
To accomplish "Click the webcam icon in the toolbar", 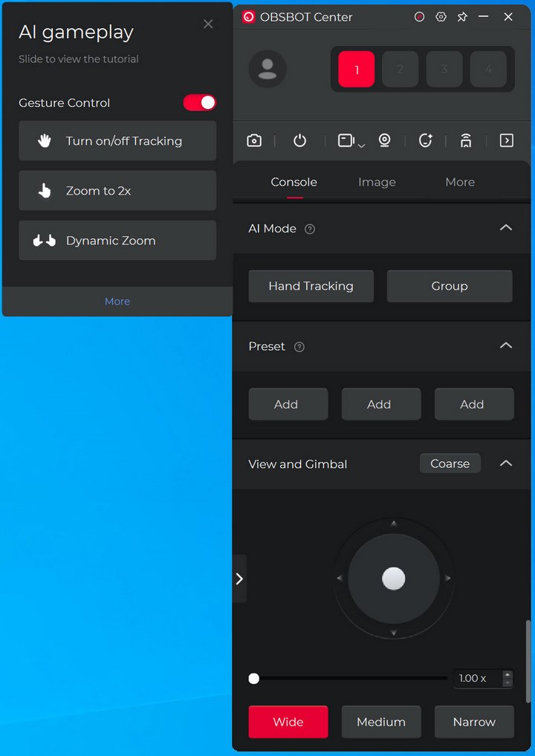I will (x=384, y=140).
